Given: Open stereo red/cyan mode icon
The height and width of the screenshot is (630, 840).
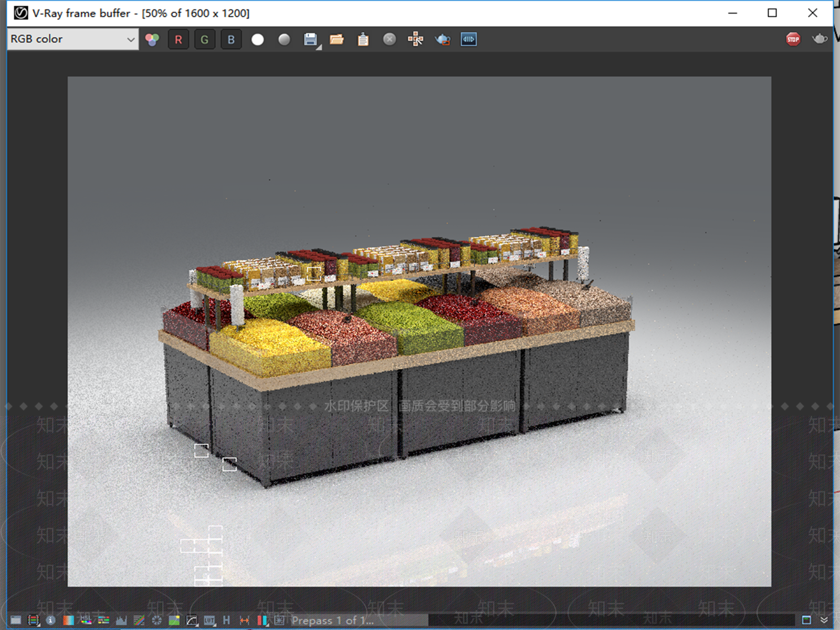Looking at the screenshot, I should (262, 620).
